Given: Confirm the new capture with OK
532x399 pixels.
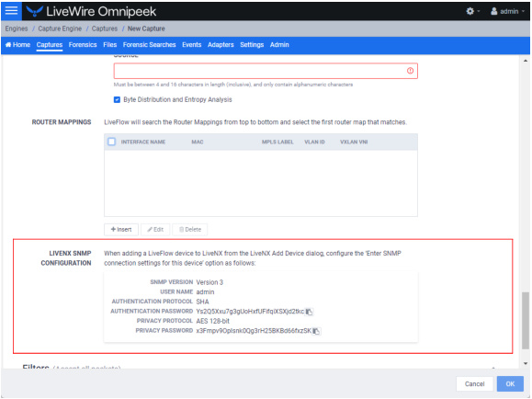Looking at the screenshot, I should coord(510,383).
